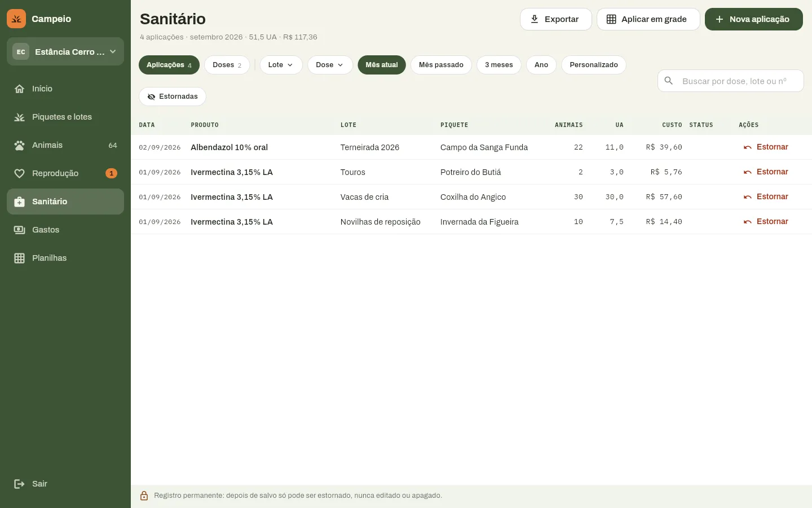812x508 pixels.
Task: Open Estância Cerro farm selector
Action: [65, 51]
